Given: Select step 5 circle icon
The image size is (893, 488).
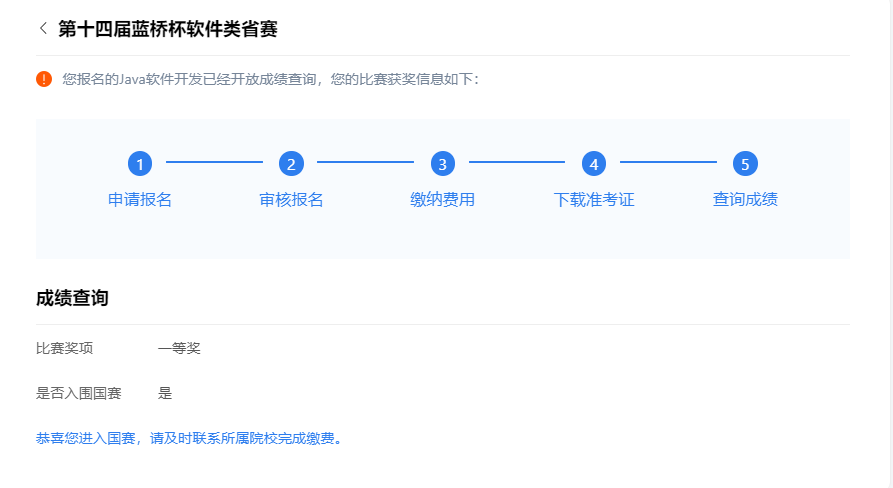Looking at the screenshot, I should pyautogui.click(x=745, y=164).
